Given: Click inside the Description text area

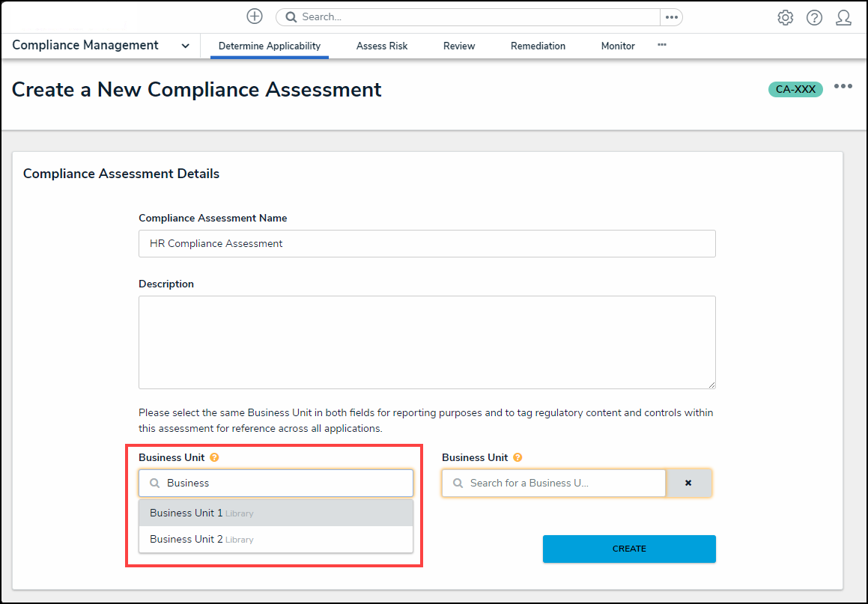Looking at the screenshot, I should point(427,342).
